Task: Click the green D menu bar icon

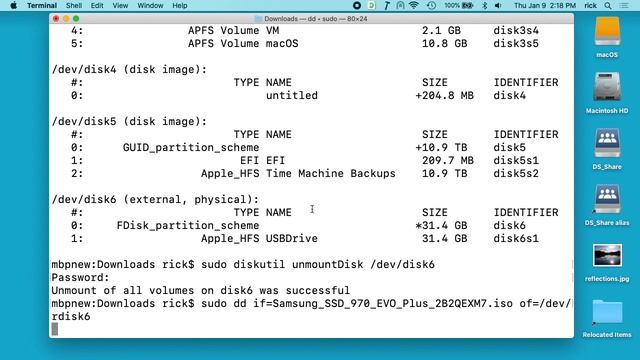Action: (x=371, y=6)
